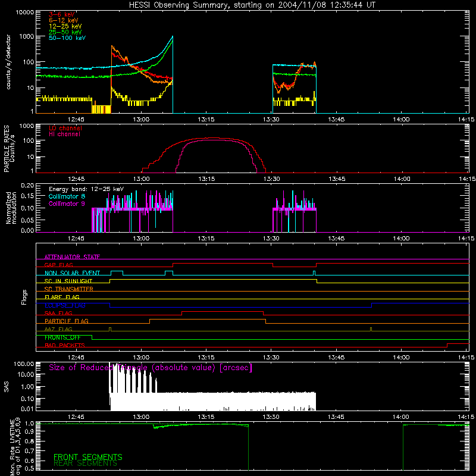Click the vertical Flags axis label

[x=24, y=297]
